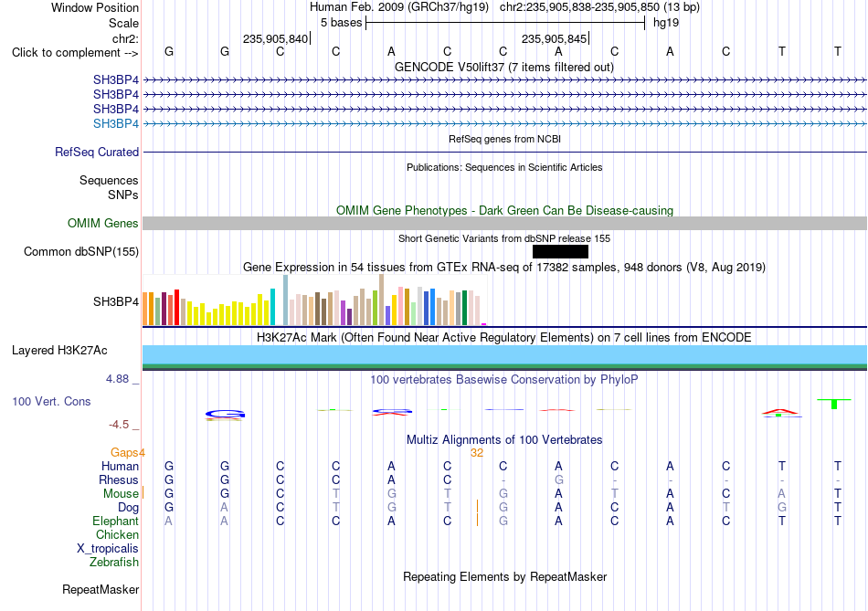Click the Human species label

pos(120,466)
